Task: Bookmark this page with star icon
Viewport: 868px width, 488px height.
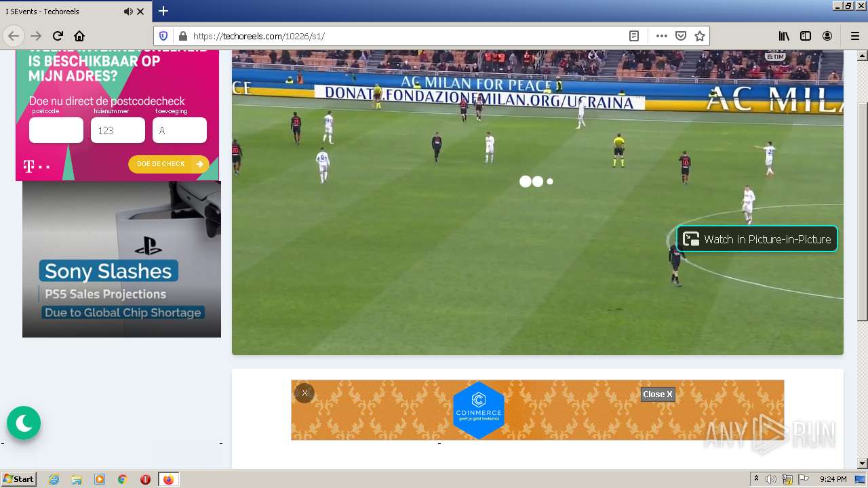Action: (700, 36)
